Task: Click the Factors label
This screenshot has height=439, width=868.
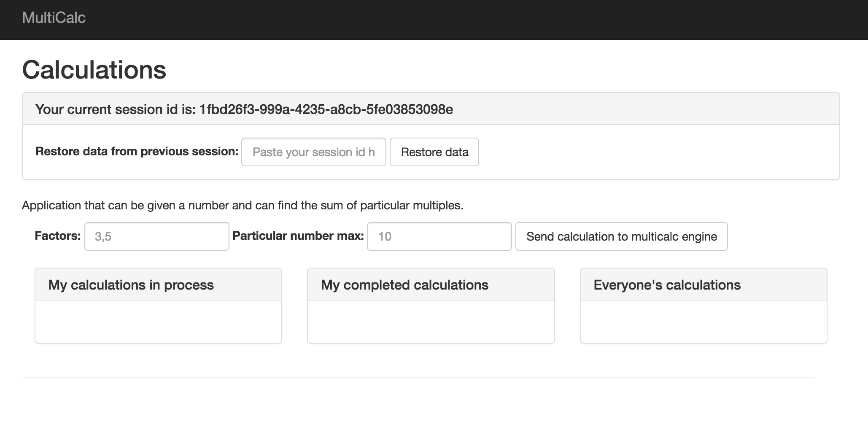Action: (x=57, y=236)
